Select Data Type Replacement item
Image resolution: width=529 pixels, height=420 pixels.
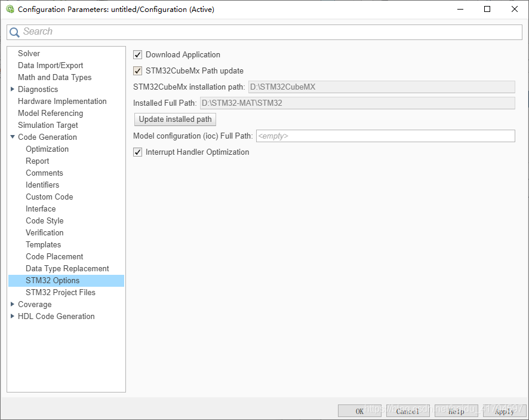[67, 269]
